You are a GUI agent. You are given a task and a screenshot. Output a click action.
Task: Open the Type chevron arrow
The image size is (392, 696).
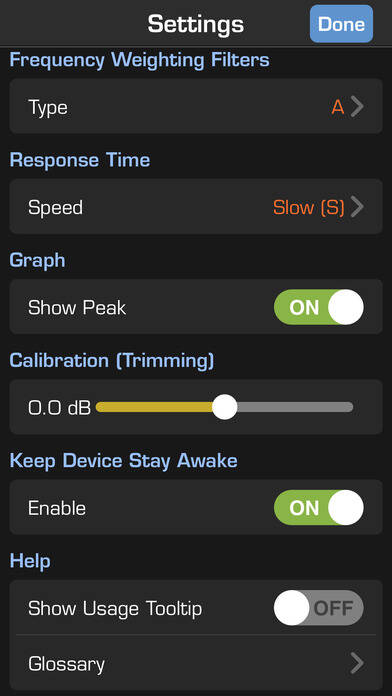point(357,107)
